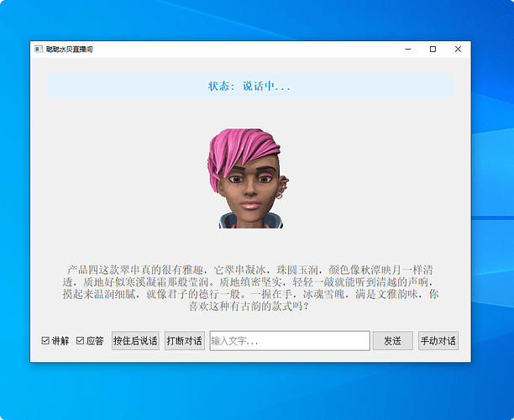Screen dimensions: 514x420
Task: Interrupt the dialogue with 打断对话
Action: (185, 341)
